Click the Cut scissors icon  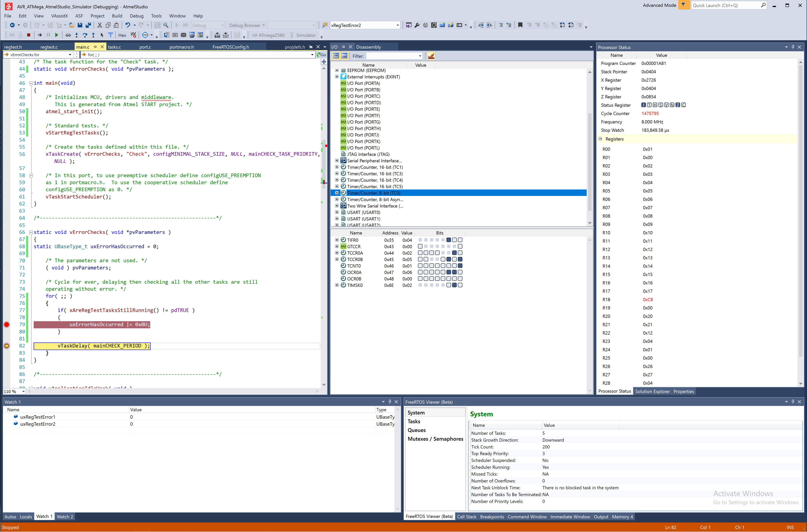click(x=100, y=25)
